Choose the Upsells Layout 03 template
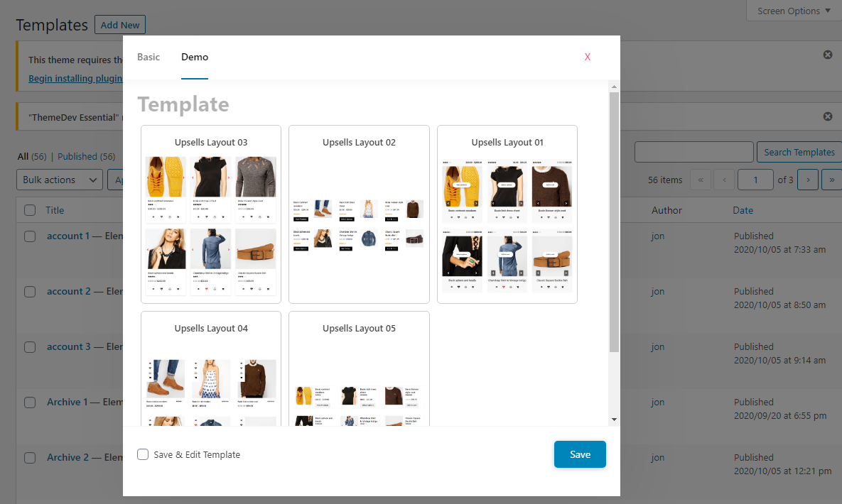Viewport: 842px width, 504px height. pyautogui.click(x=211, y=214)
